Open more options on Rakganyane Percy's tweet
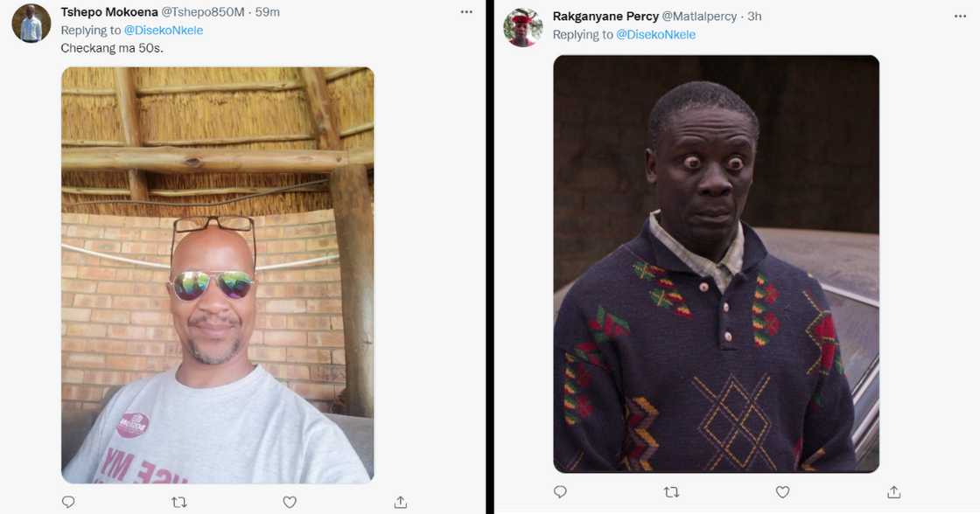 click(961, 17)
